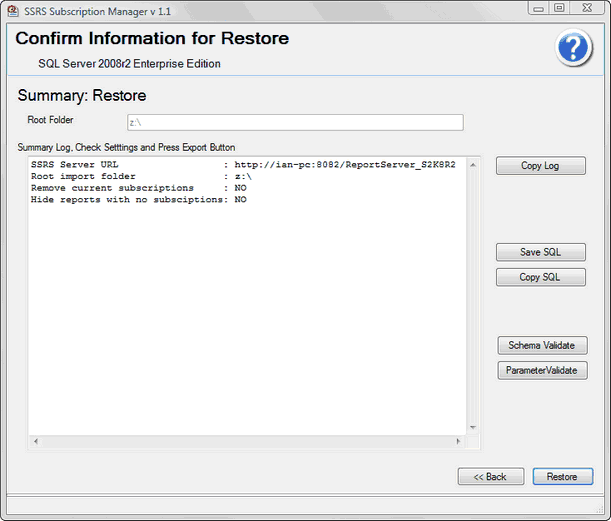Click the 'Root Folder' label

coord(50,120)
